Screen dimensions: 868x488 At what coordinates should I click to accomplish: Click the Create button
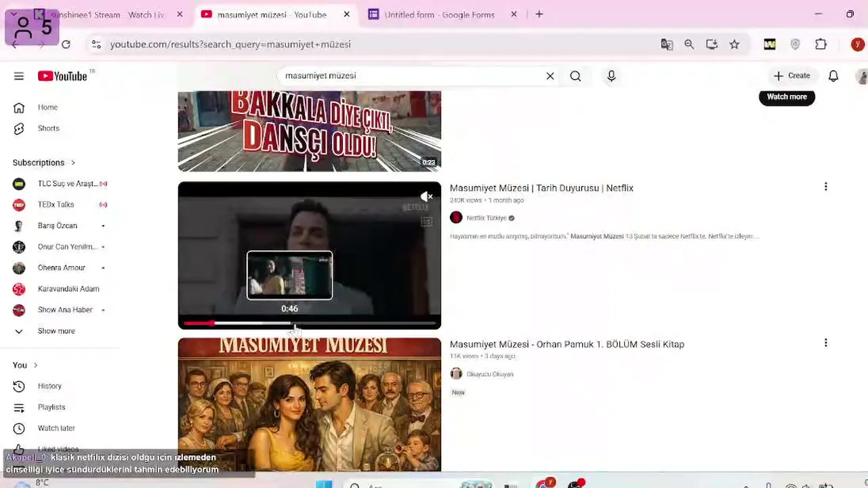pos(792,76)
